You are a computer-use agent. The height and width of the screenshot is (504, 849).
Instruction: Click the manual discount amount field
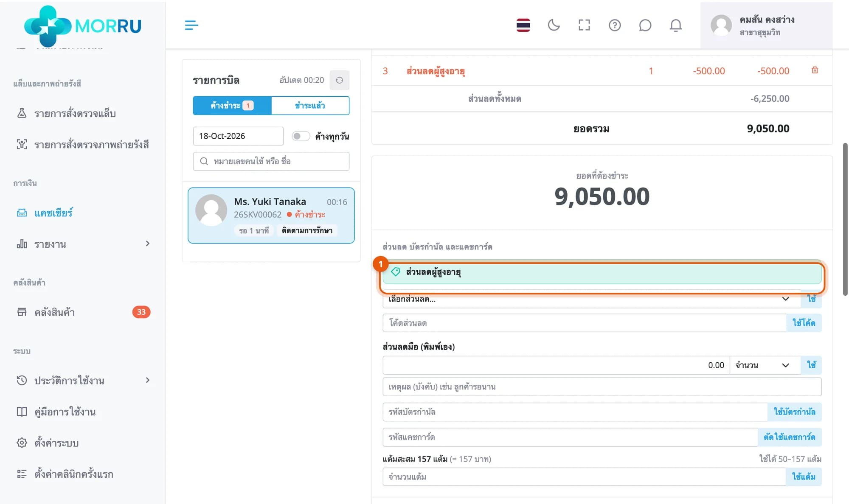556,365
